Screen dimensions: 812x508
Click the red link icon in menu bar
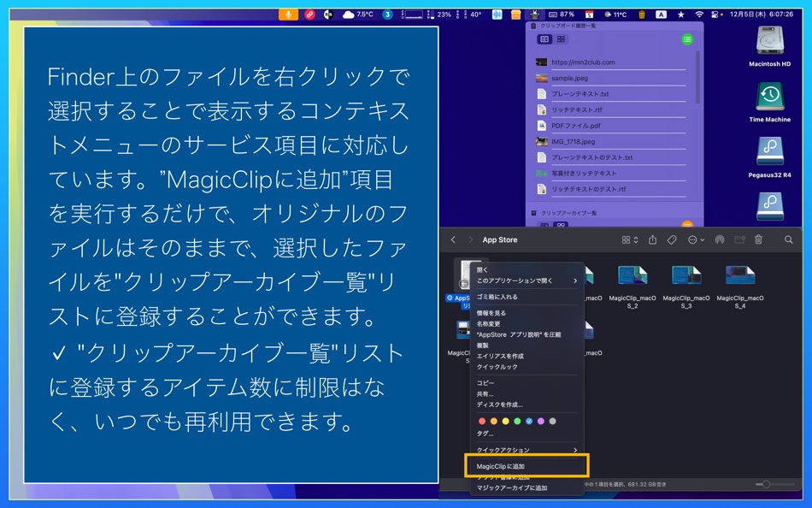pyautogui.click(x=309, y=15)
